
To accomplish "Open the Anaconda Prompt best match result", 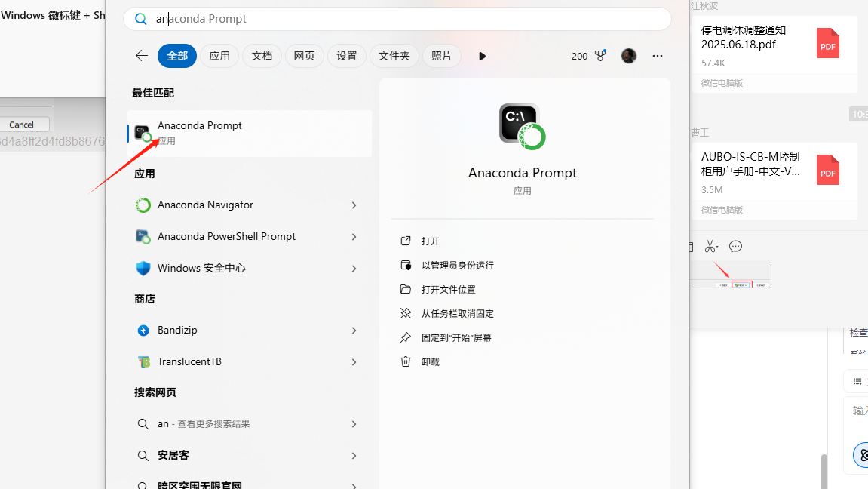I will [249, 133].
